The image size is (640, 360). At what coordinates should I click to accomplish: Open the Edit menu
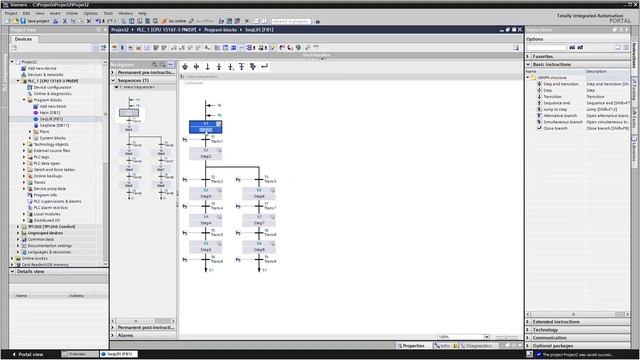coord(26,13)
